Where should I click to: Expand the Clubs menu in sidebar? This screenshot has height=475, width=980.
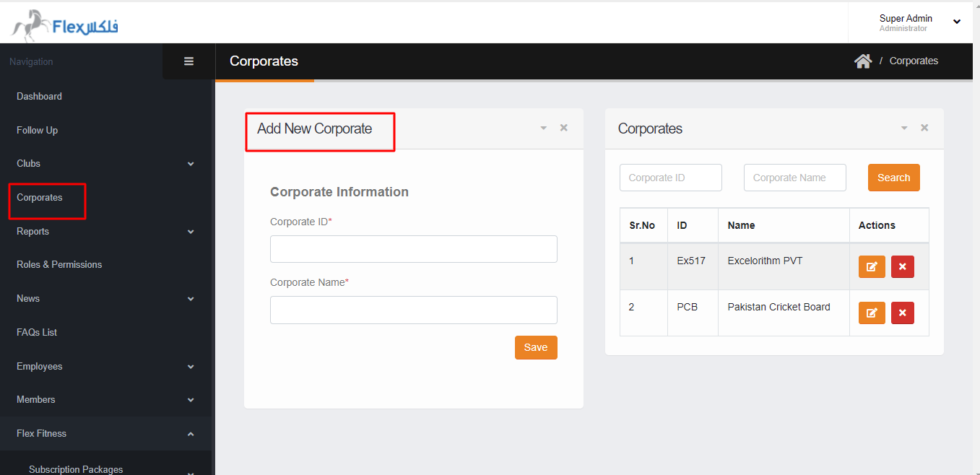pyautogui.click(x=191, y=164)
